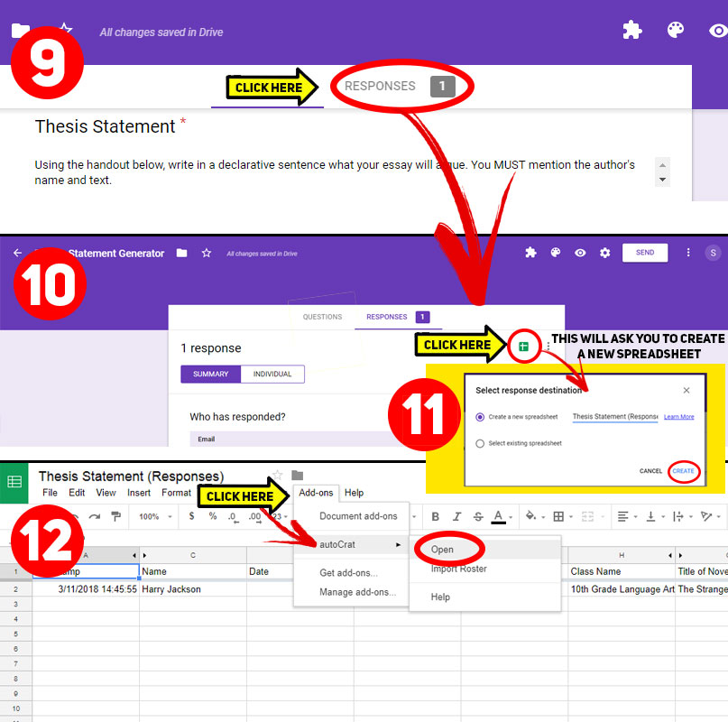Toggle strikethrough formatting in Sheets toolbar
Viewport: 728px width, 722px height.
478,516
